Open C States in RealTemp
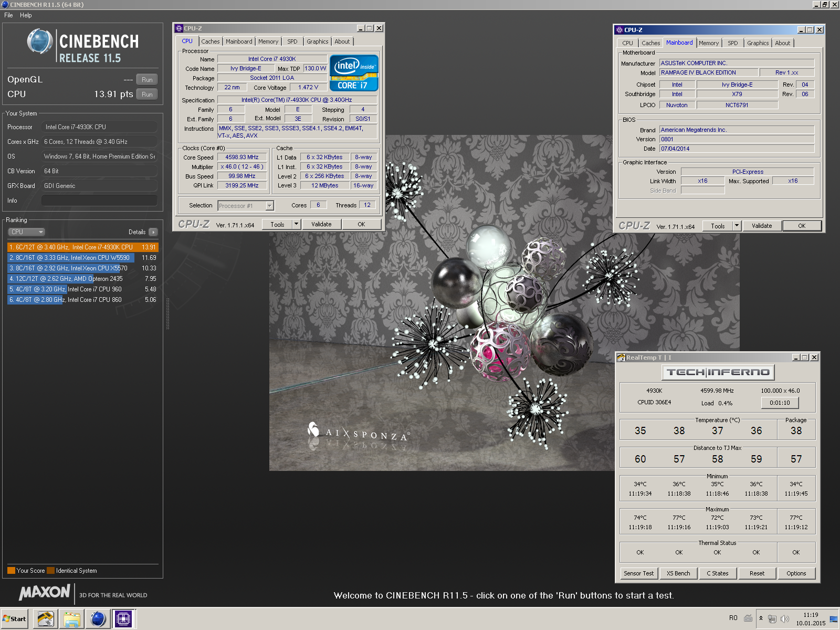Image resolution: width=840 pixels, height=630 pixels. [718, 573]
